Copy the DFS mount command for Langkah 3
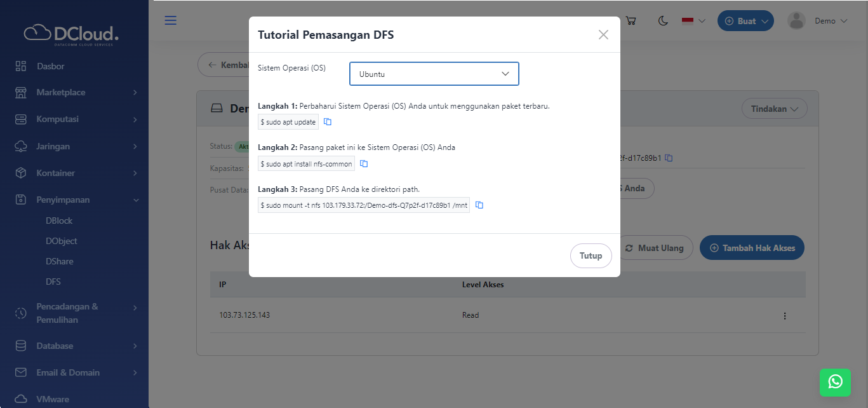The image size is (868, 408). [x=479, y=205]
